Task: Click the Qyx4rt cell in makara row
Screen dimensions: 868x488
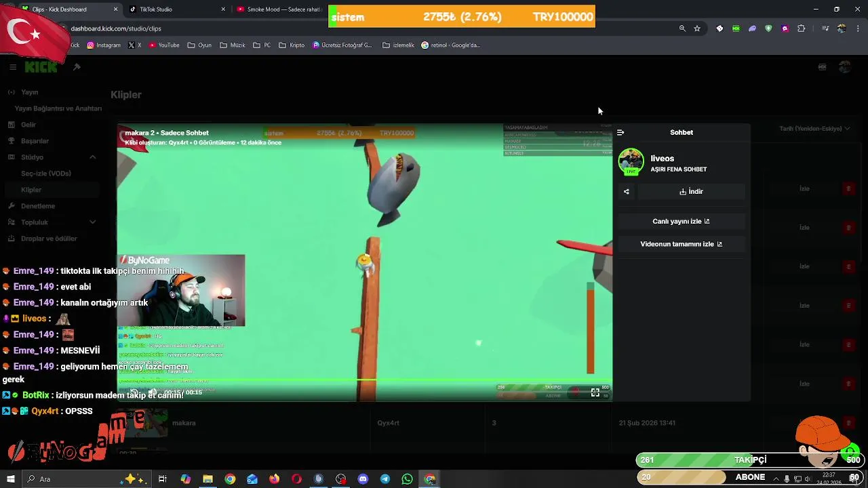Action: pyautogui.click(x=389, y=423)
